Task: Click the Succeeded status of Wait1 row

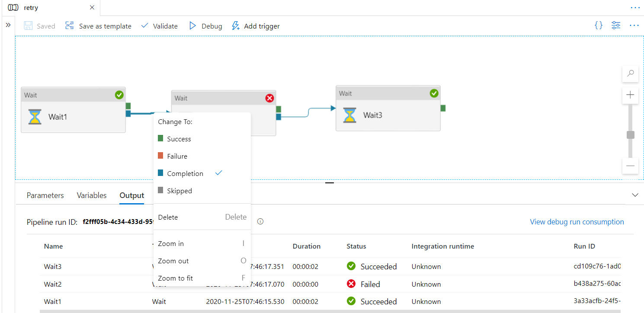Action: click(x=372, y=301)
